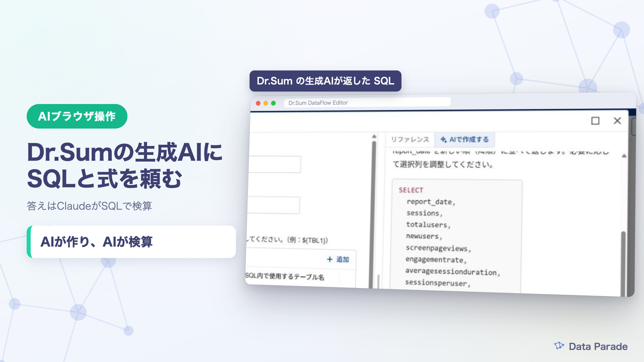Click the SQL内で使用するテーブル名 column header
Screen dimensions: 644x362
[x=285, y=276]
